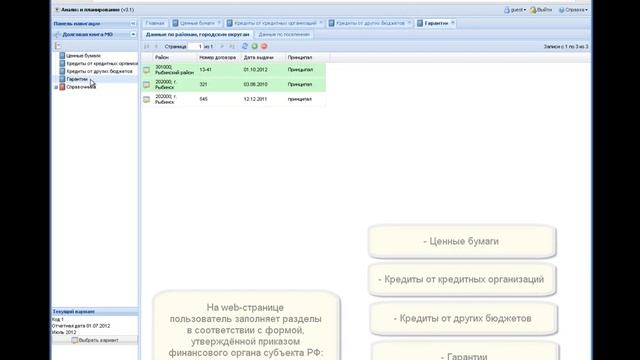The width and height of the screenshot is (640, 360).
Task: Go to last page of records
Action: pos(231,47)
